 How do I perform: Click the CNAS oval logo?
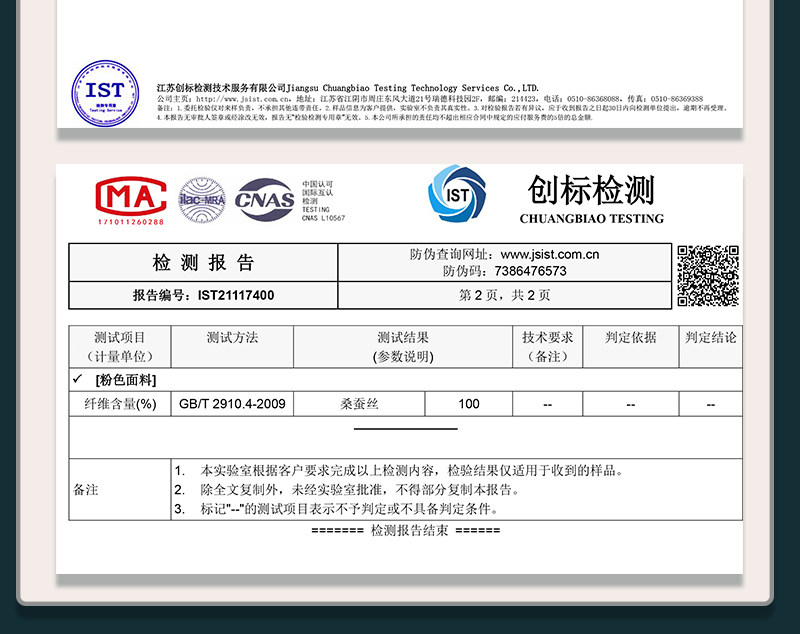tap(264, 199)
